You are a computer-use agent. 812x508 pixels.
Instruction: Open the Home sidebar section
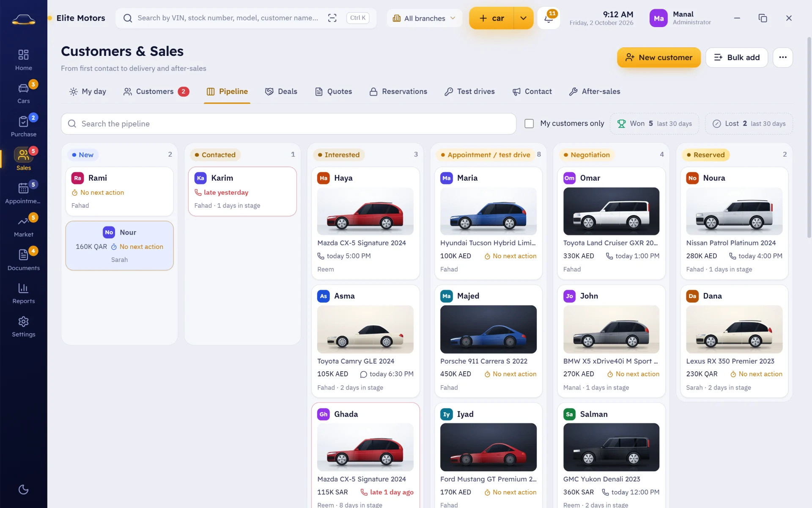[x=23, y=60]
